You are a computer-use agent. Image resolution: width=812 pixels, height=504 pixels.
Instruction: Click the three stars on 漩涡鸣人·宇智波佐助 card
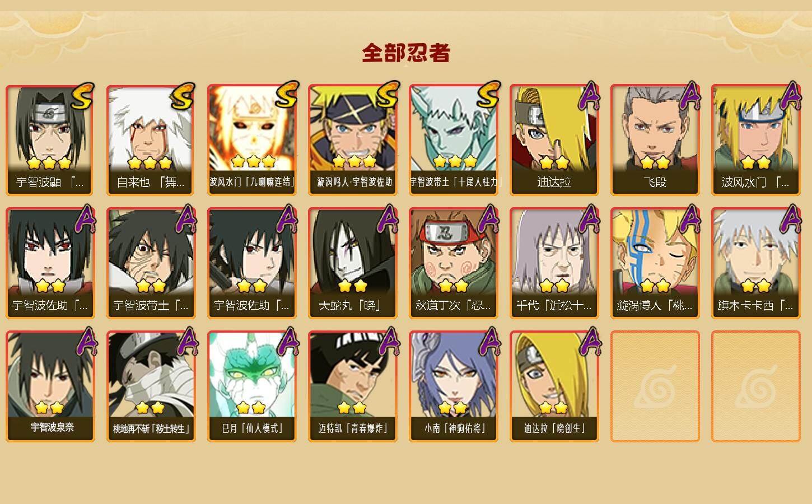[x=354, y=162]
